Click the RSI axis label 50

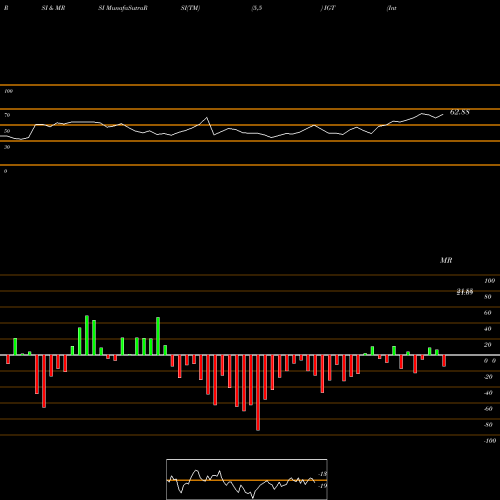coord(7,131)
